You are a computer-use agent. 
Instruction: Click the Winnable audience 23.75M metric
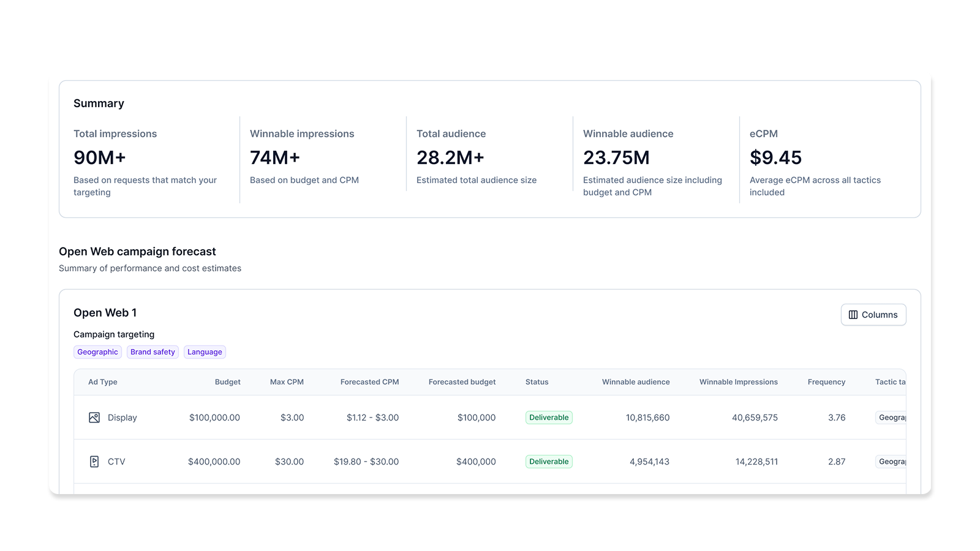(616, 157)
